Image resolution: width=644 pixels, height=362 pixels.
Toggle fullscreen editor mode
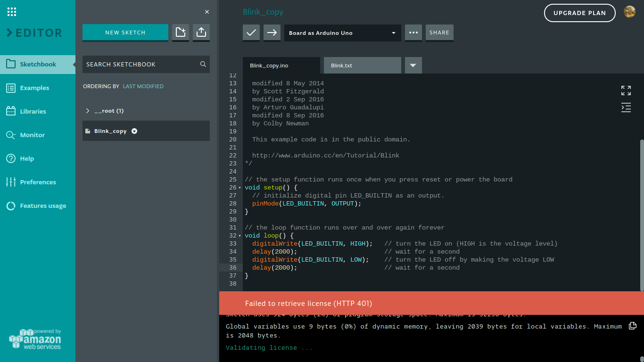click(626, 90)
